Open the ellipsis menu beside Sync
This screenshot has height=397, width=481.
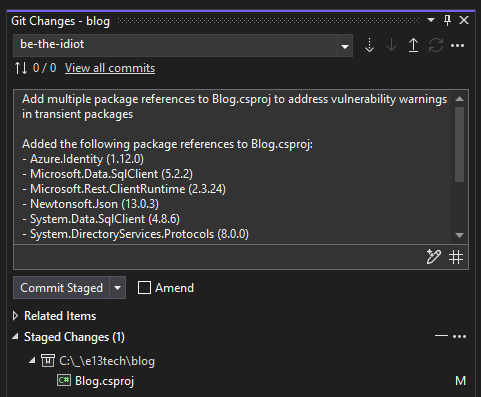pyautogui.click(x=457, y=45)
